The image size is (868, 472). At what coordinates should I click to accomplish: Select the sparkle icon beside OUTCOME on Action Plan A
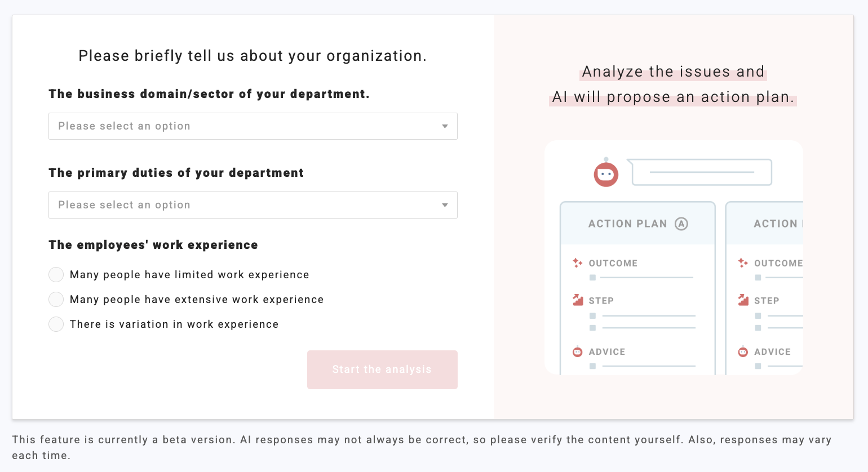(x=577, y=262)
